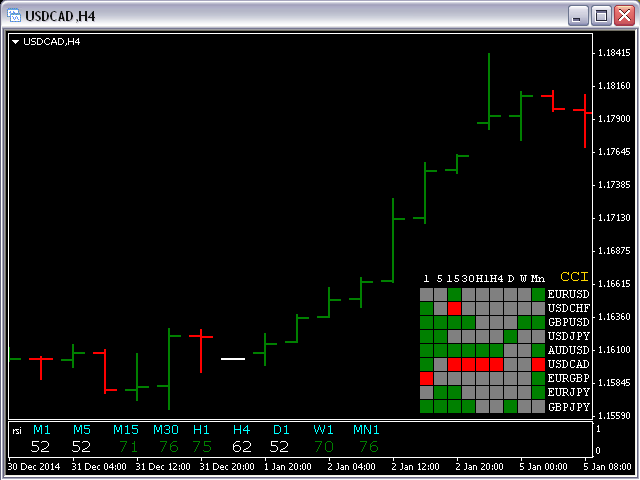Image resolution: width=640 pixels, height=480 pixels.
Task: Select the W1 timeframe label in rsi panel
Action: pyautogui.click(x=323, y=429)
